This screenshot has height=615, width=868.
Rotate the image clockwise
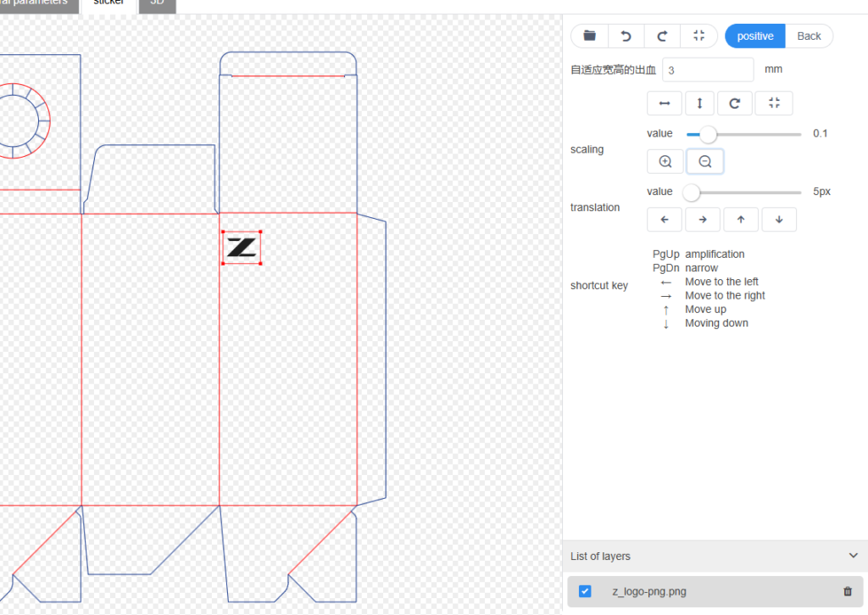(735, 103)
